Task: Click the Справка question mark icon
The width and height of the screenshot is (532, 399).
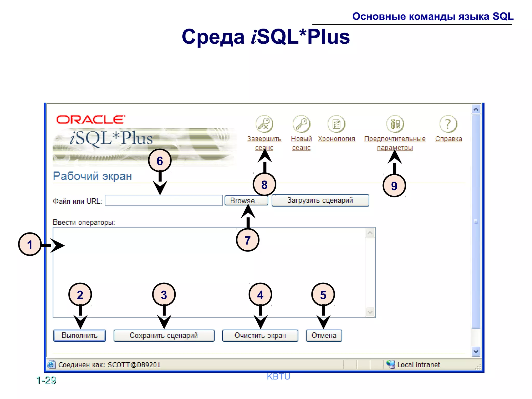Action: pyautogui.click(x=448, y=124)
